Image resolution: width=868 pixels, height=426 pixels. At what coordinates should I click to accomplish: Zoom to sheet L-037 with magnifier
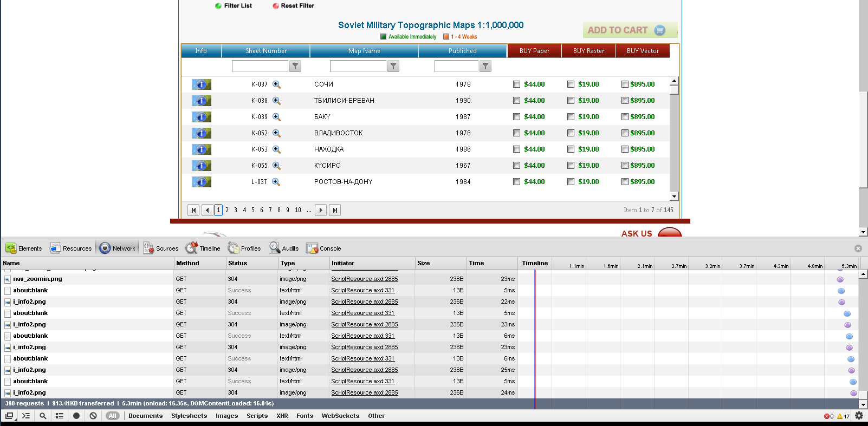[x=276, y=182]
